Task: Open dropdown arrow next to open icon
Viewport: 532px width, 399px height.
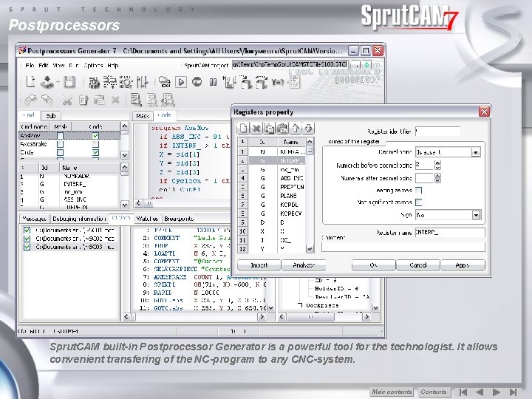Action: 58,83
